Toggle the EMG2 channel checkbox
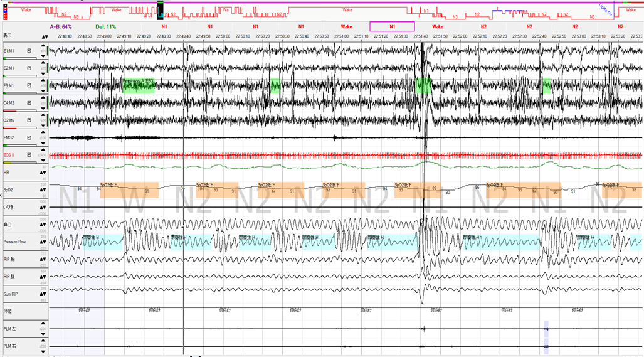 [x=29, y=137]
